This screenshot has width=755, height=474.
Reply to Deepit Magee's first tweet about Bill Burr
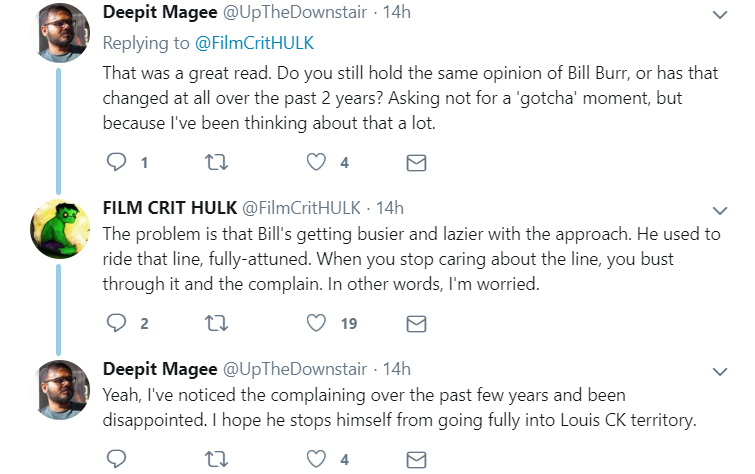tap(116, 162)
